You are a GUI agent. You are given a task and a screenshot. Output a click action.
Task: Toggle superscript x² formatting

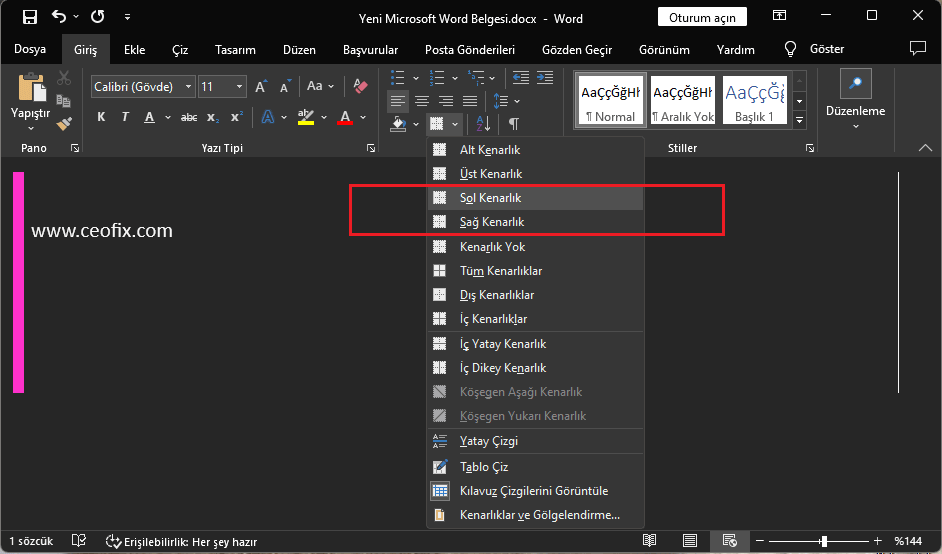pyautogui.click(x=237, y=117)
